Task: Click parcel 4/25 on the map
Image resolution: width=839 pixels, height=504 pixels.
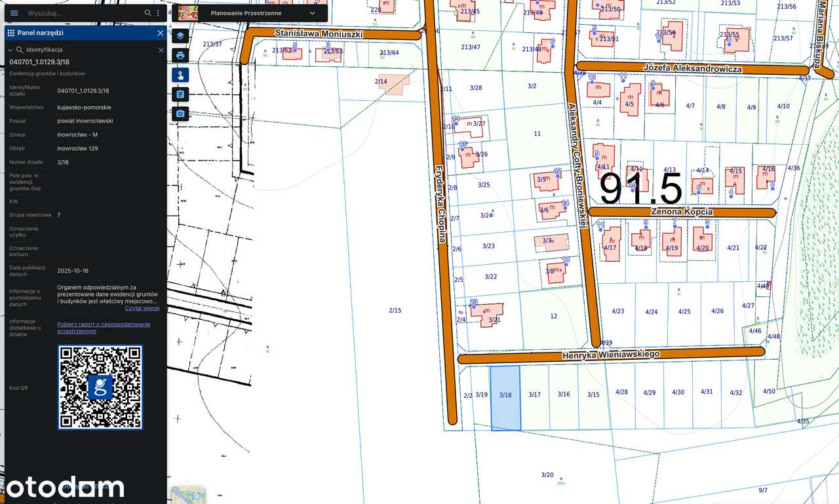Action: [684, 311]
